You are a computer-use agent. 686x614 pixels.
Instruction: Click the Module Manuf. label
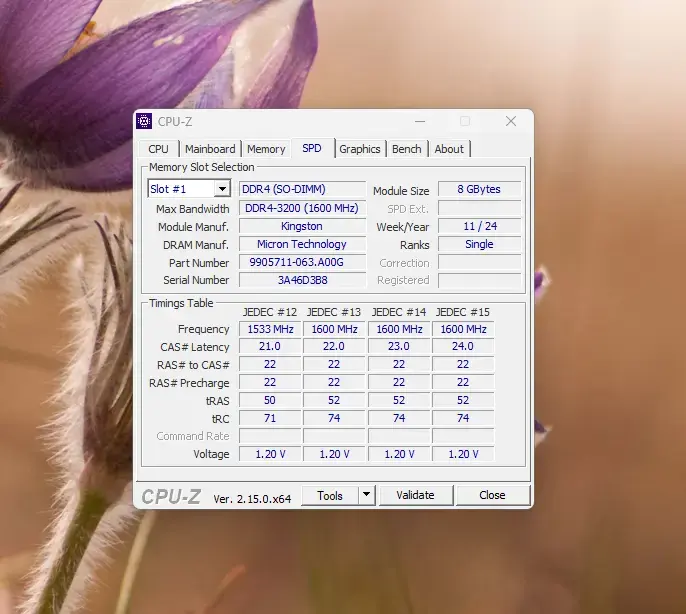pyautogui.click(x=193, y=227)
